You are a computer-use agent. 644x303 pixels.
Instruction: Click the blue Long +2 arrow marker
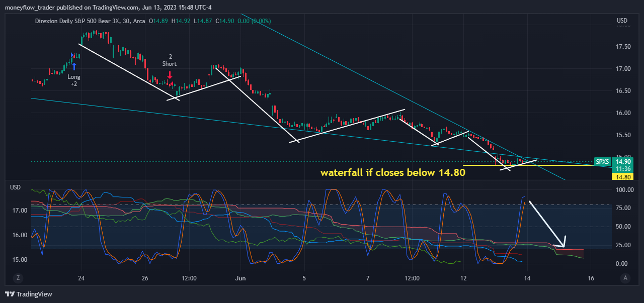pyautogui.click(x=74, y=65)
